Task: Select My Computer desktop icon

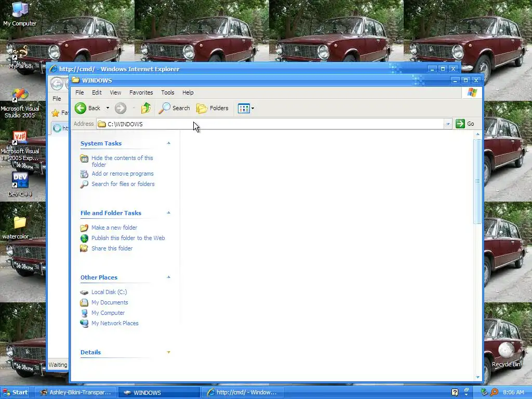Action: tap(20, 14)
